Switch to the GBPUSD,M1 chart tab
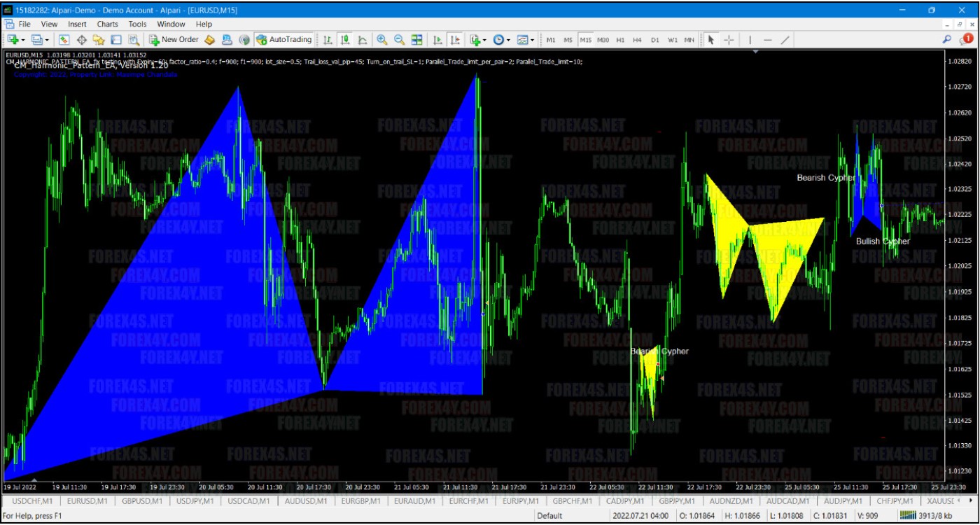This screenshot has width=980, height=525. point(142,501)
